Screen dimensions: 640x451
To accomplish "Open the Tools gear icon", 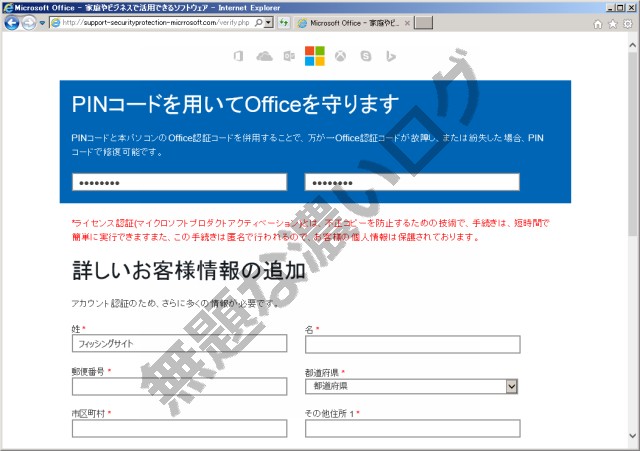I will coord(628,24).
